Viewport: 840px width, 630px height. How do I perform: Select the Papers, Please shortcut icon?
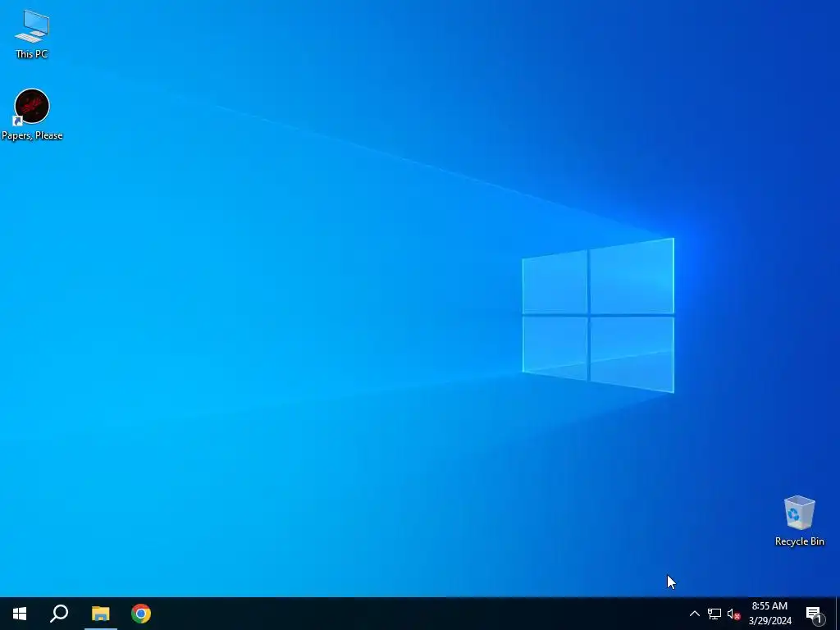click(x=32, y=114)
